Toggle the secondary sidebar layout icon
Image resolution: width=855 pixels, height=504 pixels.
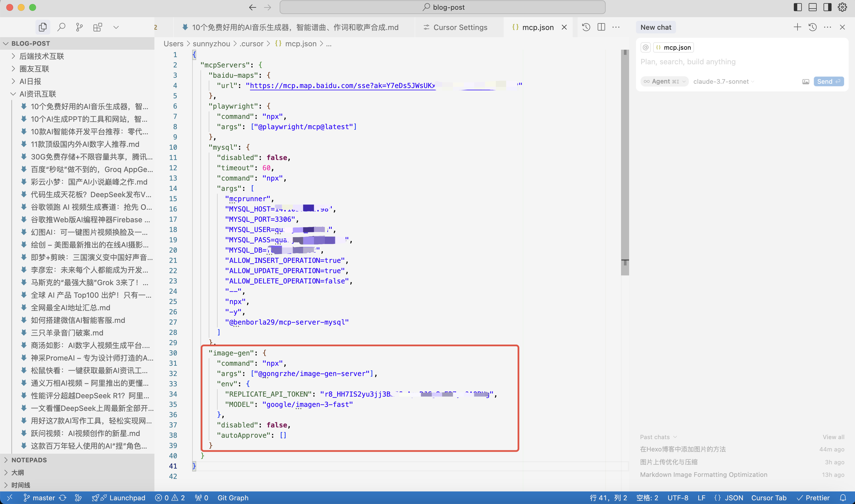coord(828,7)
